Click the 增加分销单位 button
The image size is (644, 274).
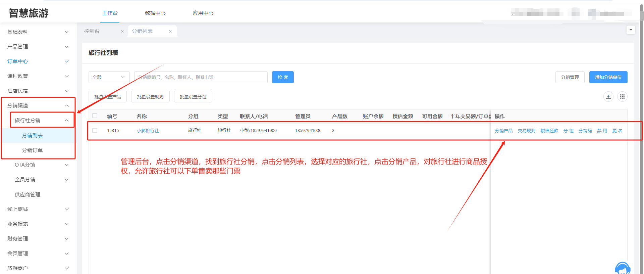click(608, 77)
